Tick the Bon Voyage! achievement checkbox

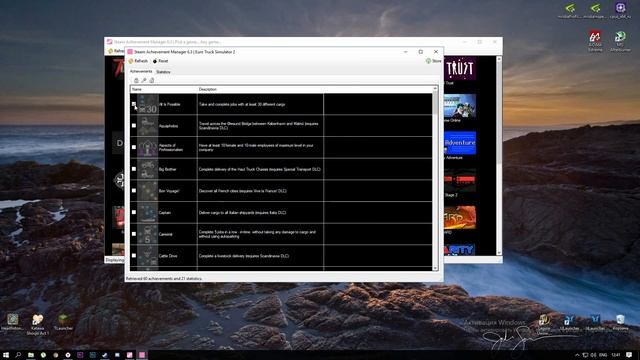coord(134,191)
